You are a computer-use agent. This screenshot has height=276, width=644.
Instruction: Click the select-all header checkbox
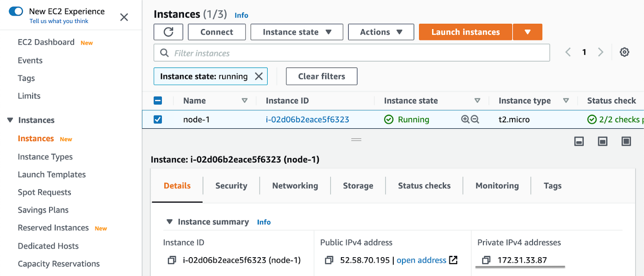[158, 101]
